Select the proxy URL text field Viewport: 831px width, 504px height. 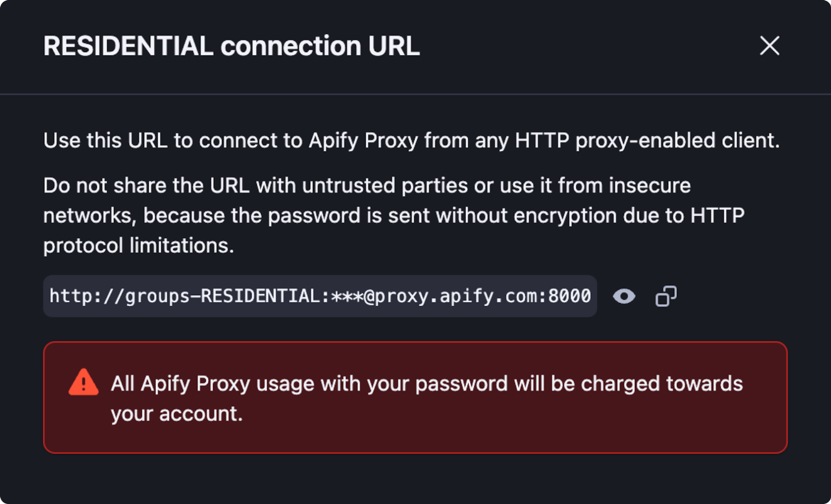coord(320,296)
